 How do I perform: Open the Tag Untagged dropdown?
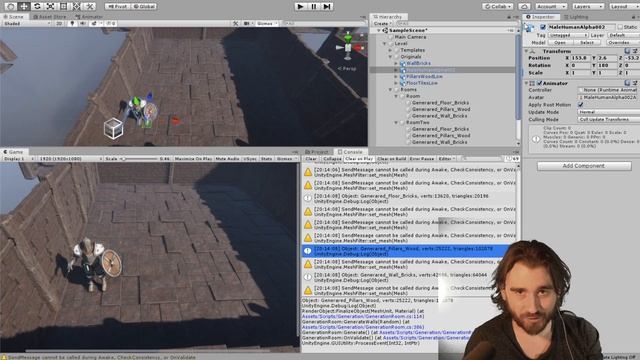pyautogui.click(x=567, y=35)
